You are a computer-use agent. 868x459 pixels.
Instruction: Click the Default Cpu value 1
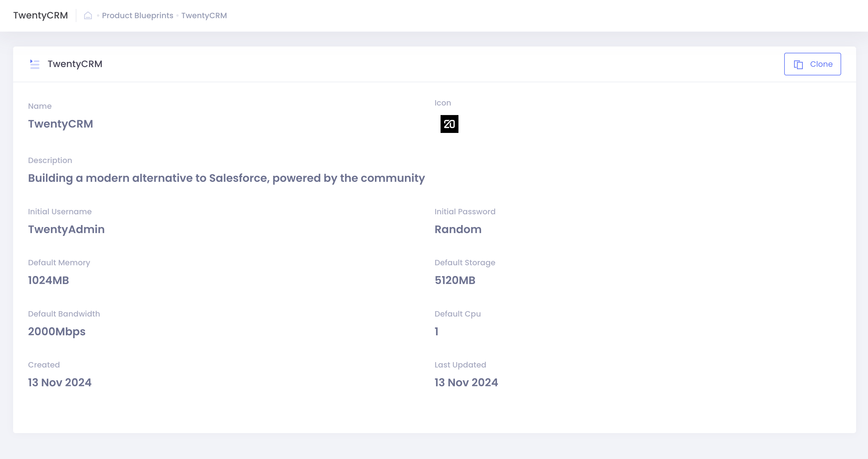point(436,331)
